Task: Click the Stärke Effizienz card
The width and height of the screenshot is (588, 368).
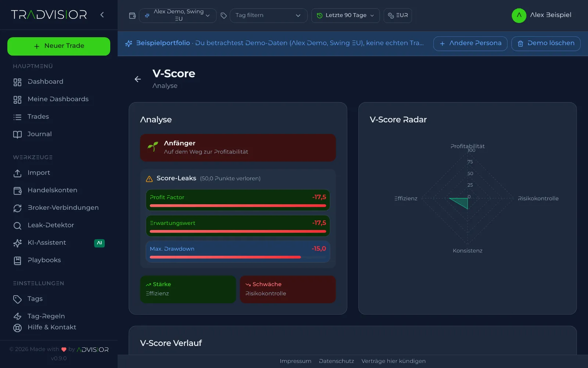Action: [188, 289]
